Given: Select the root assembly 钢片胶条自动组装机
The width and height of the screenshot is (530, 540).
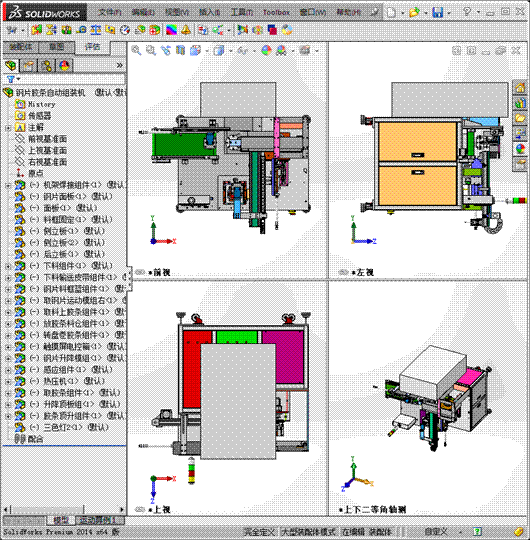Looking at the screenshot, I should (x=50, y=93).
